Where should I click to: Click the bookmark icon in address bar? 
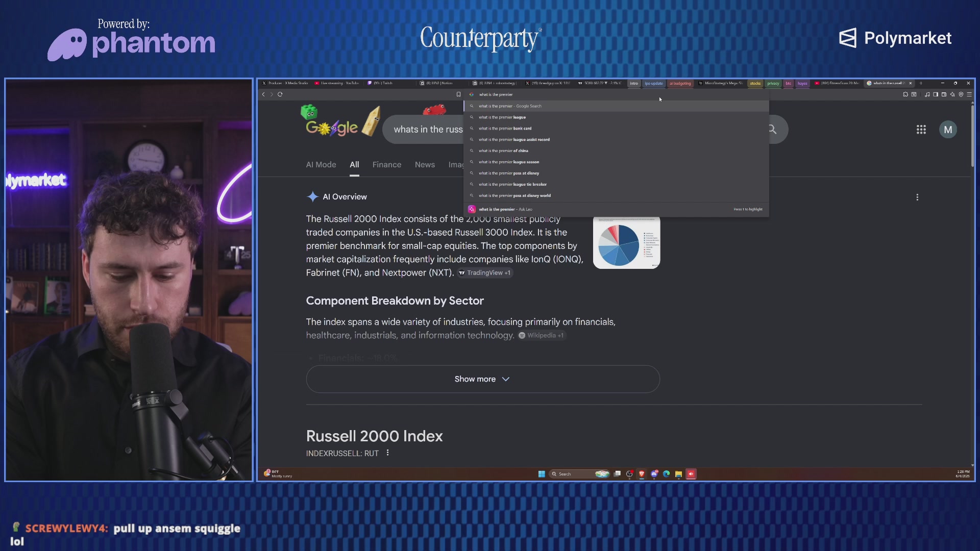pyautogui.click(x=458, y=94)
